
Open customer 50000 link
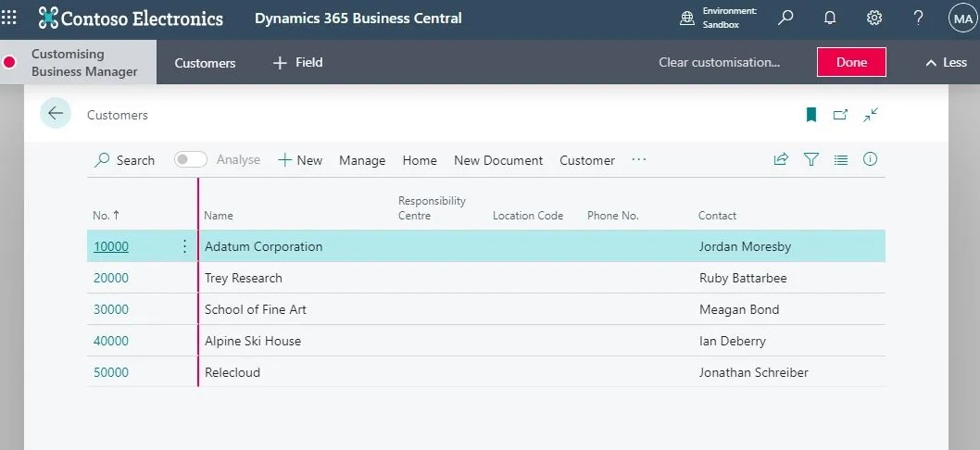110,372
